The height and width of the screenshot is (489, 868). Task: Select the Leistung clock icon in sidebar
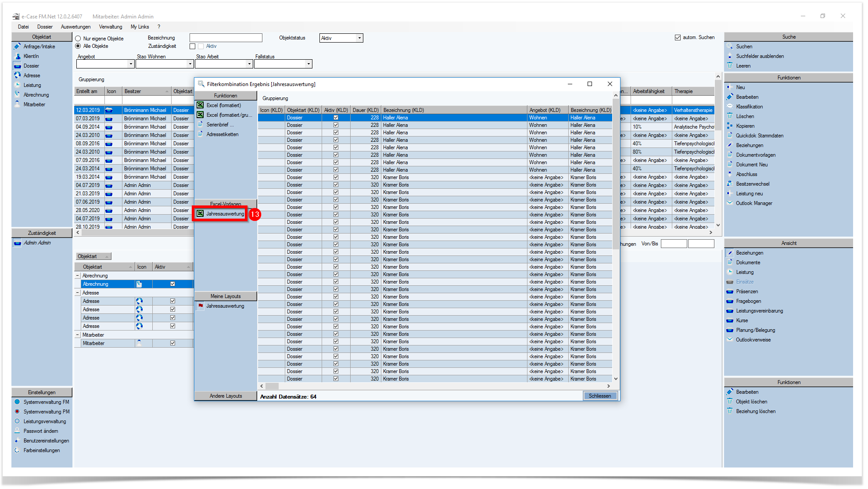pos(18,85)
